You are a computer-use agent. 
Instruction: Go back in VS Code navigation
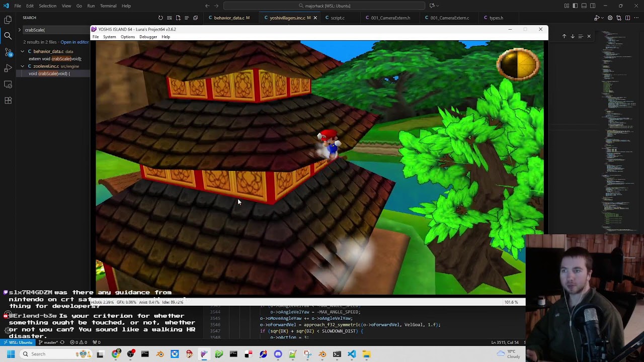coord(207,6)
